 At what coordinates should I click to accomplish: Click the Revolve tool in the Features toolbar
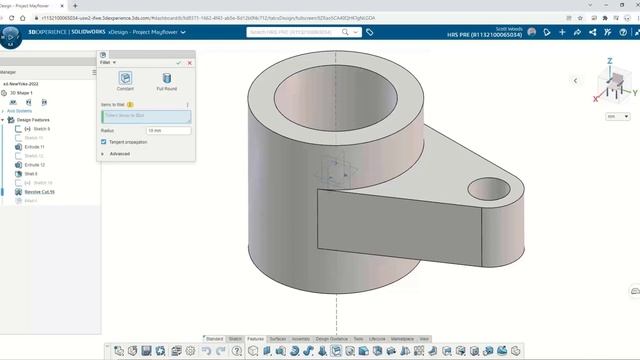[294, 351]
